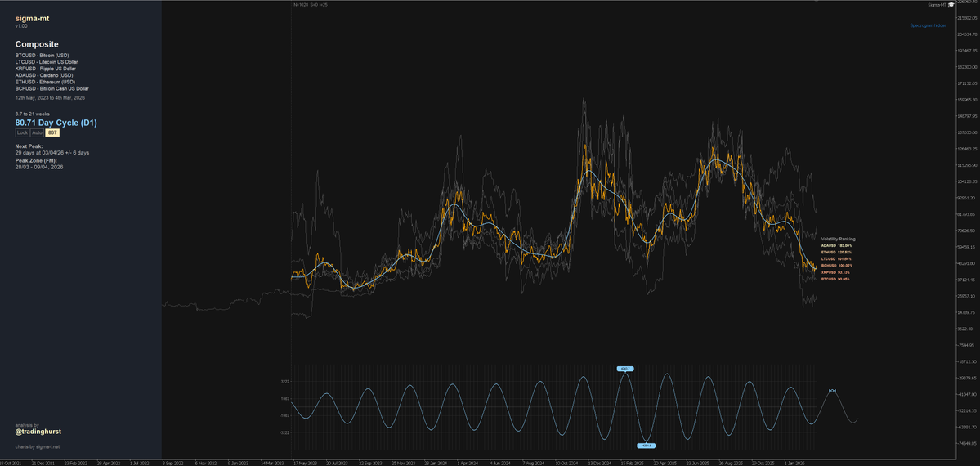Select ETHUSD - Ethereum (USD) entry
980x466 pixels.
[45, 82]
